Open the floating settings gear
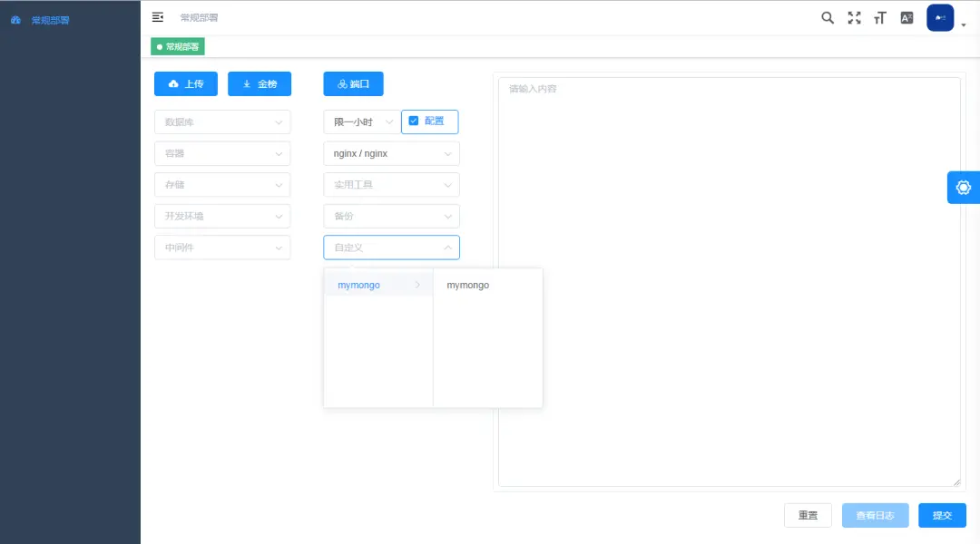The image size is (980, 544). point(963,188)
